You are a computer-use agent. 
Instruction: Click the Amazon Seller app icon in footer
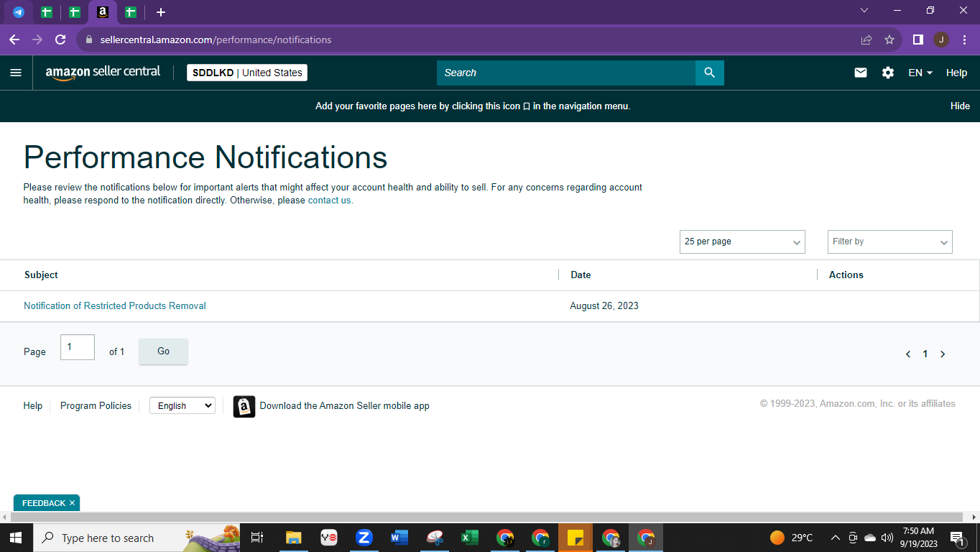(244, 406)
